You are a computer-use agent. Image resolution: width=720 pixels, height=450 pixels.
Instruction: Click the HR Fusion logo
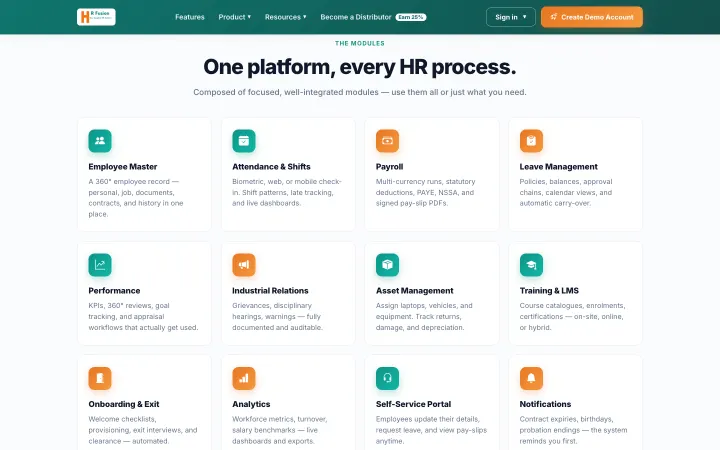point(96,17)
